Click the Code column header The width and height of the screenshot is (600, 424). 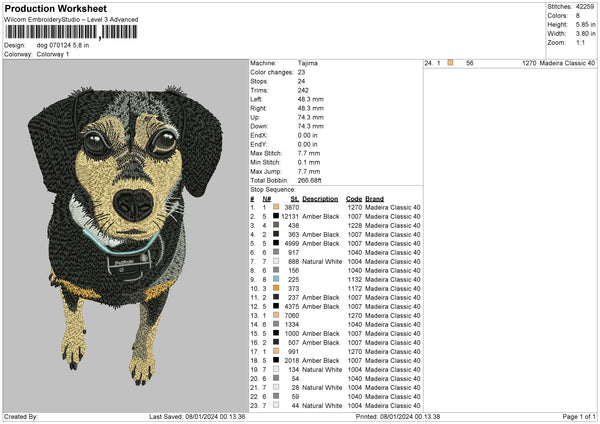(x=353, y=198)
